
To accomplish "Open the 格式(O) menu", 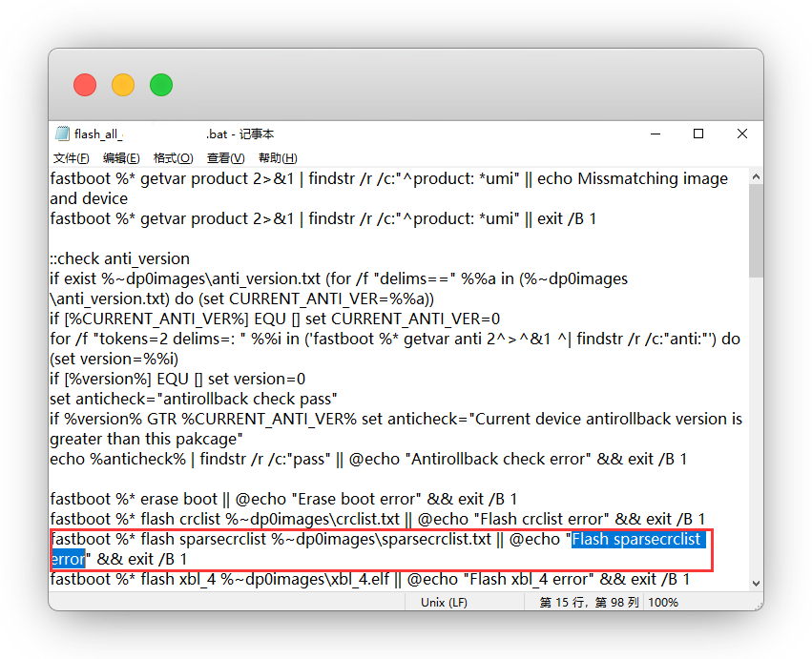I will [173, 158].
